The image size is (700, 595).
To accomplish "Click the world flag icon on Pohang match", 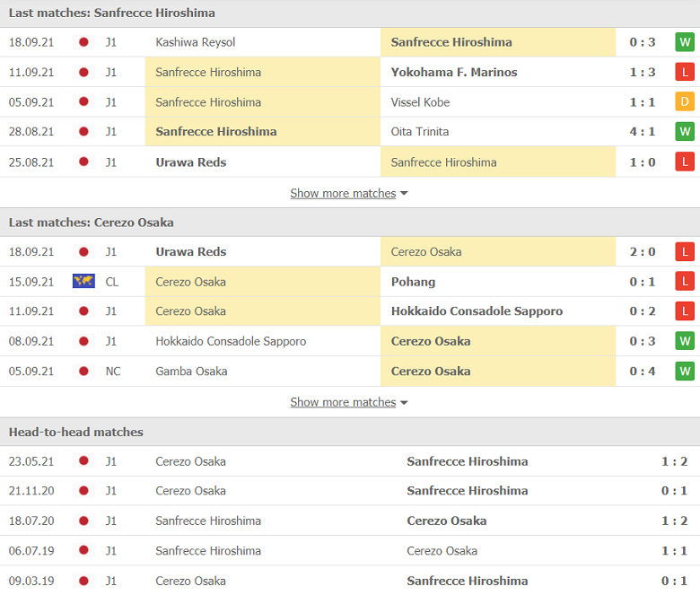I will click(x=83, y=282).
